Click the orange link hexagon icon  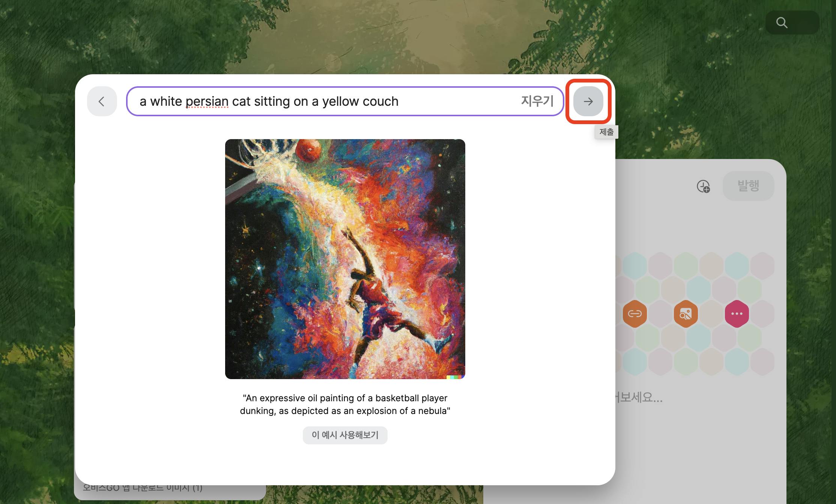(x=635, y=313)
